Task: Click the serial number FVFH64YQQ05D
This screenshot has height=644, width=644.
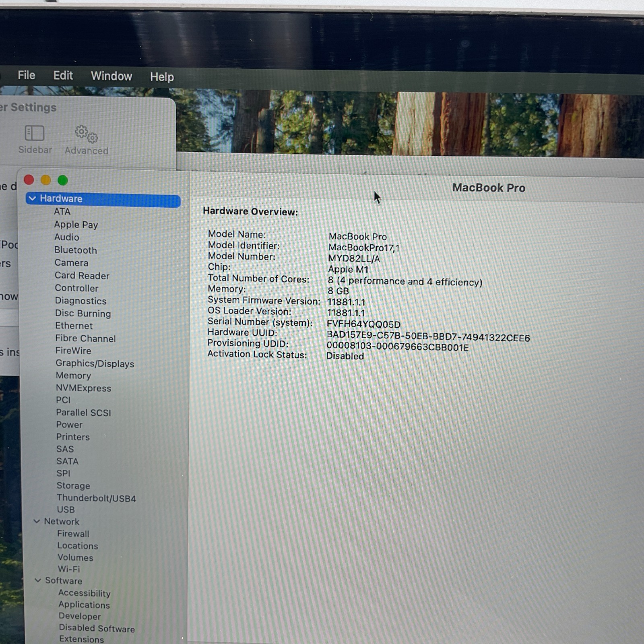Action: (x=363, y=324)
